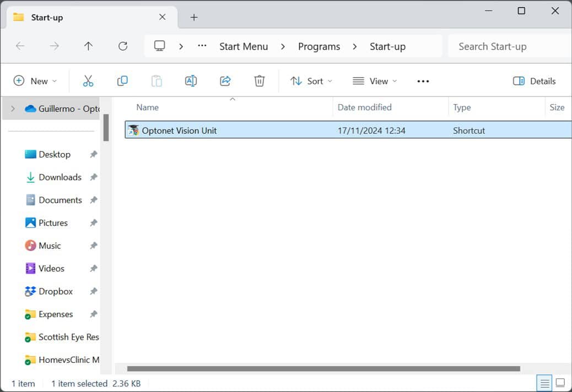Unpin Music using its pin icon

pyautogui.click(x=94, y=246)
